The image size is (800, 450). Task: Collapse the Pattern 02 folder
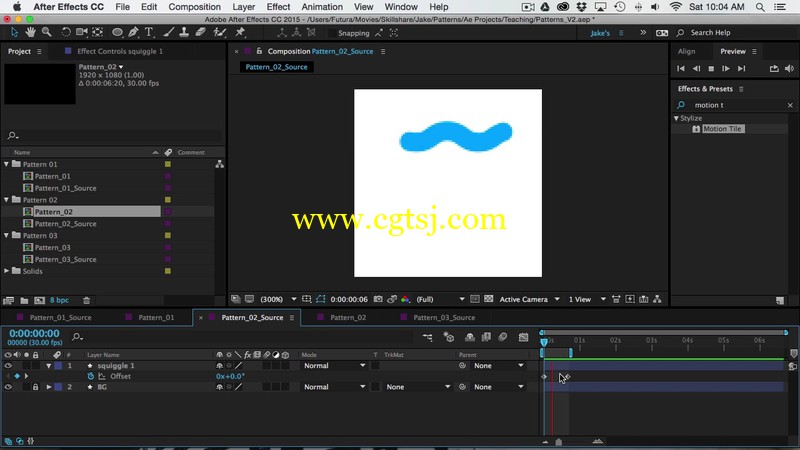(x=7, y=199)
